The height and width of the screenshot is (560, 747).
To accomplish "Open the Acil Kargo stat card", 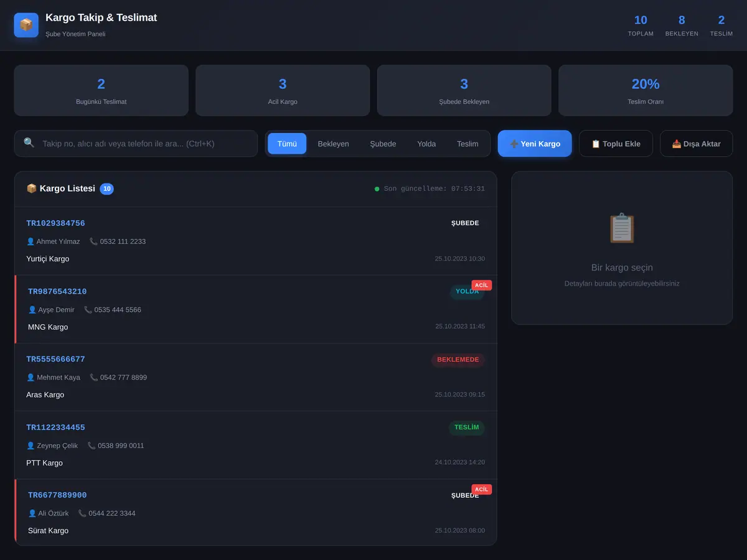I will click(x=283, y=90).
